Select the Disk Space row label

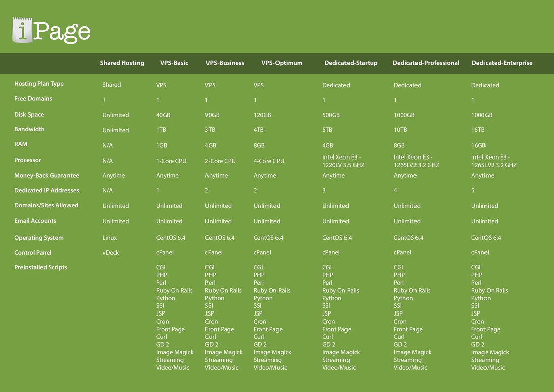click(x=29, y=115)
